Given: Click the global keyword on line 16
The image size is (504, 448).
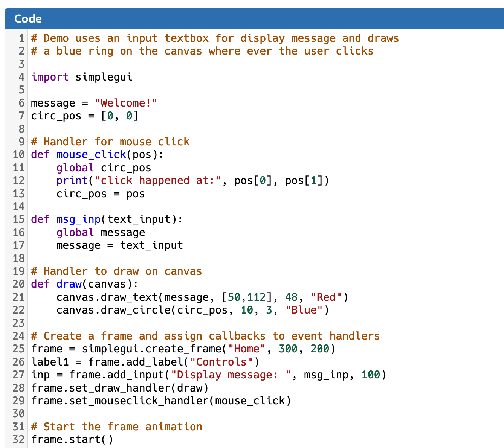Looking at the screenshot, I should [75, 232].
